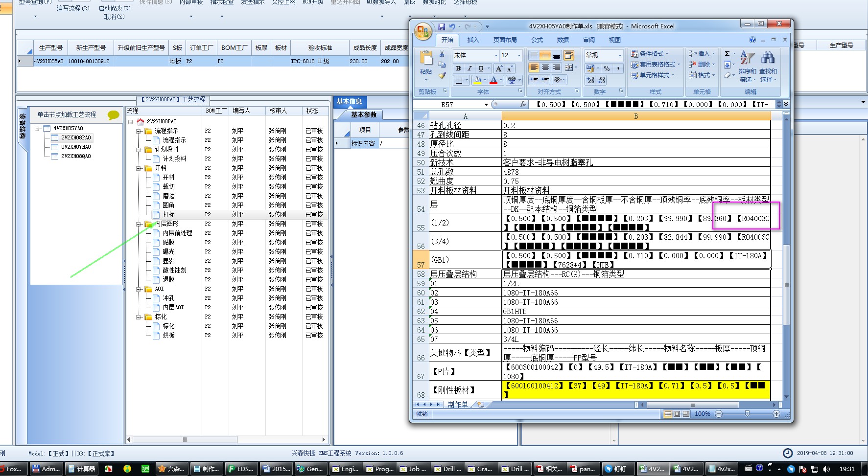
Task: Activate the Format Painter brush
Action: (x=442, y=75)
